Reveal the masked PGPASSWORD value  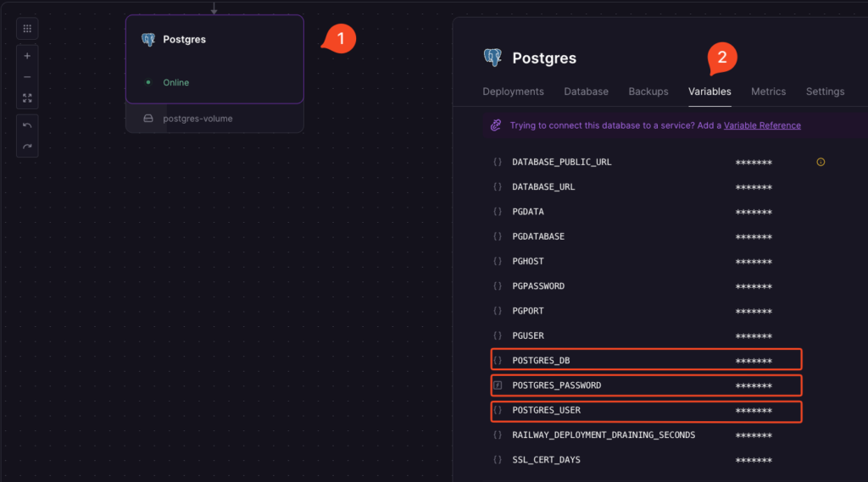[753, 286]
